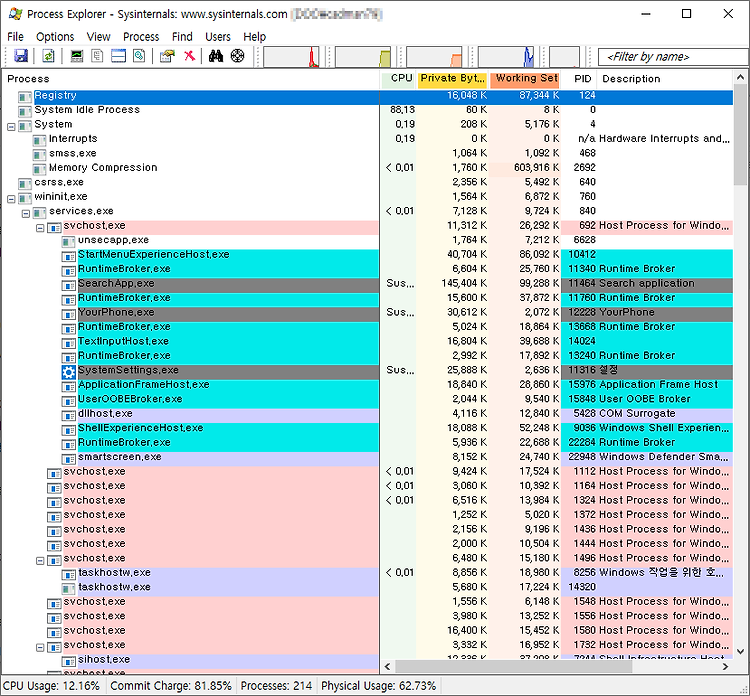
Task: Open the Process menu
Action: 141,37
